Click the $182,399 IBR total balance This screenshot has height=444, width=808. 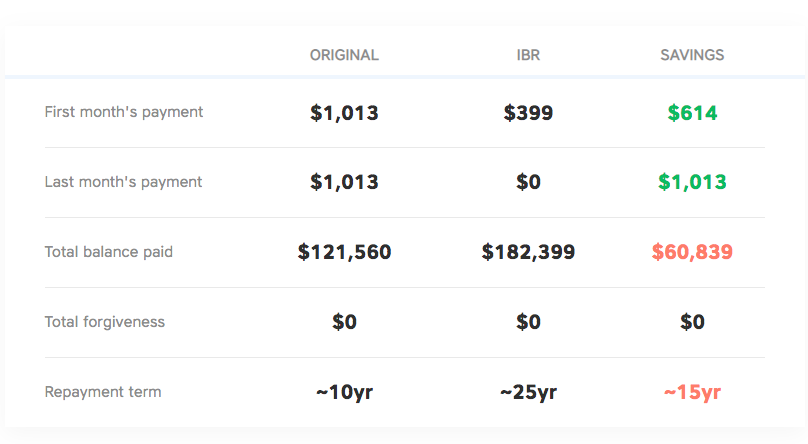[528, 253]
